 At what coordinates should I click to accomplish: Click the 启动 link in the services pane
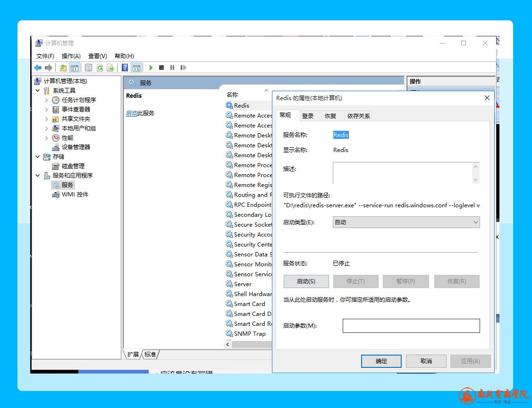(132, 113)
